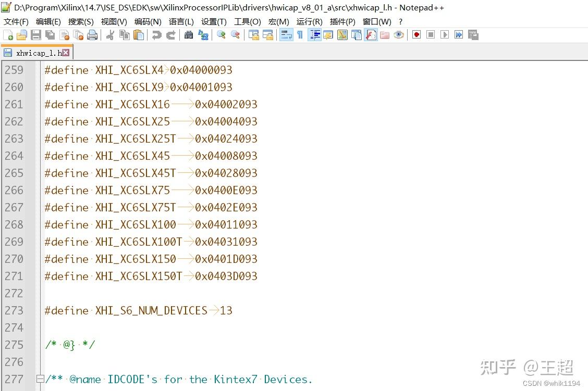Open the document list panel icon

[357, 35]
